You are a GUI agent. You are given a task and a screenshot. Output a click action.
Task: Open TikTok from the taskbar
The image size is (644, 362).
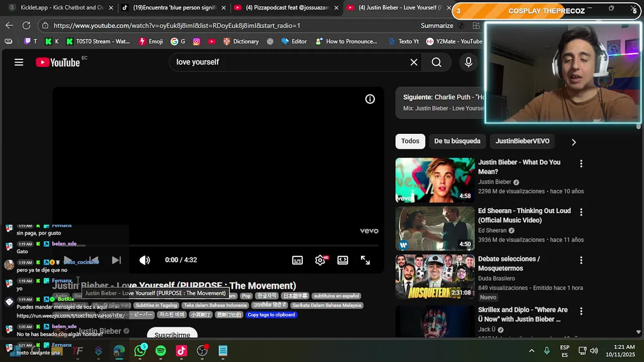[x=181, y=350]
